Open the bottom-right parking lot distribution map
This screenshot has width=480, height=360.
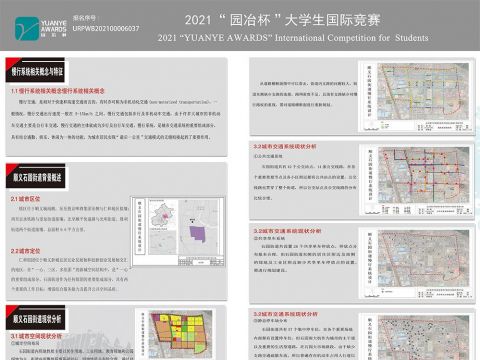pyautogui.click(x=416, y=337)
